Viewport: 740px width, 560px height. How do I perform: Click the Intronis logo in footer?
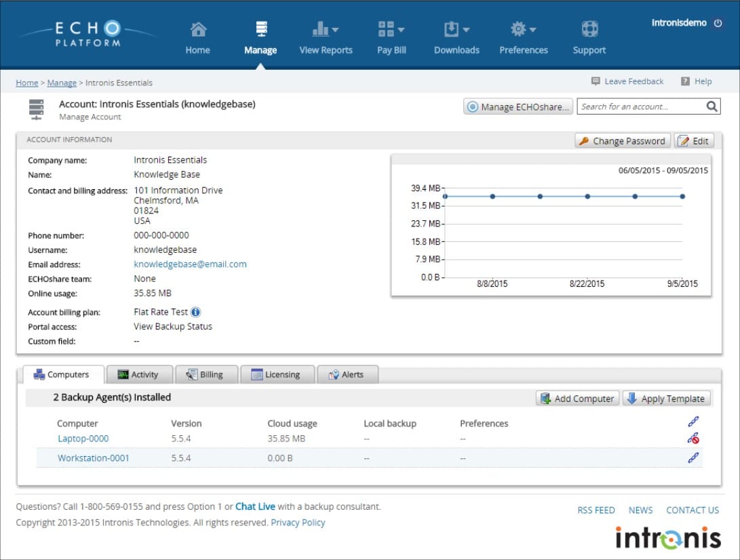point(668,538)
